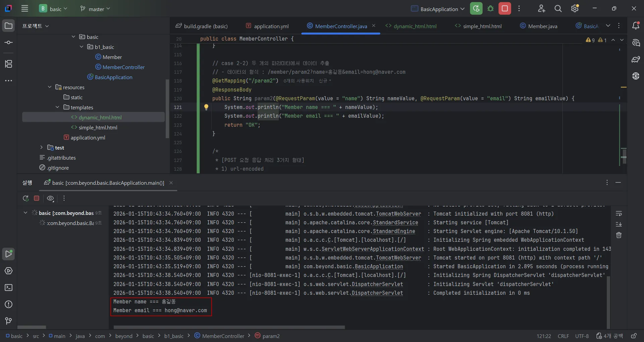Image resolution: width=644 pixels, height=342 pixels.
Task: Show more tool windows ellipsis
Action: [9, 81]
